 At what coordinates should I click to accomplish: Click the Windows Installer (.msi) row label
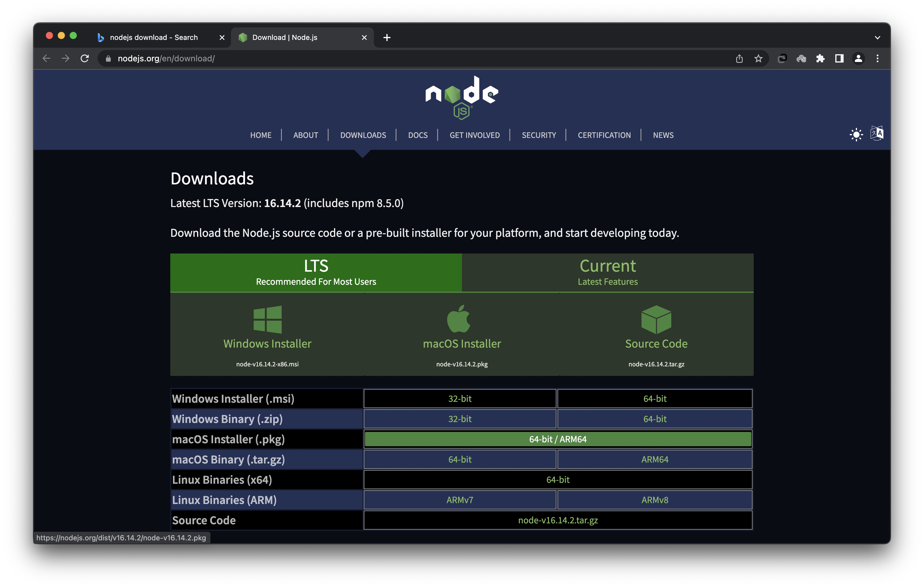[x=233, y=399]
